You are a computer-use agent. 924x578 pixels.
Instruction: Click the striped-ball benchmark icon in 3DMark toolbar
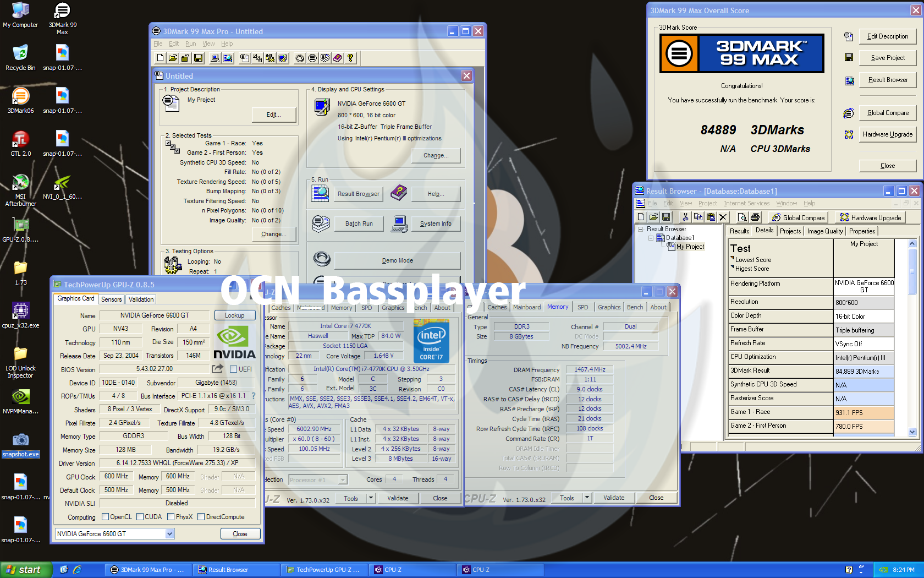pos(312,58)
